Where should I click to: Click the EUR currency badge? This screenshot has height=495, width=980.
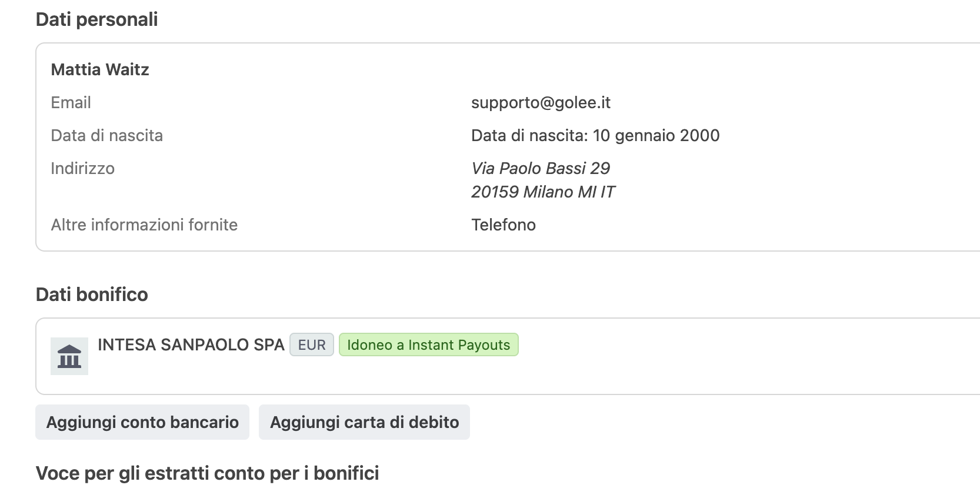pyautogui.click(x=311, y=345)
